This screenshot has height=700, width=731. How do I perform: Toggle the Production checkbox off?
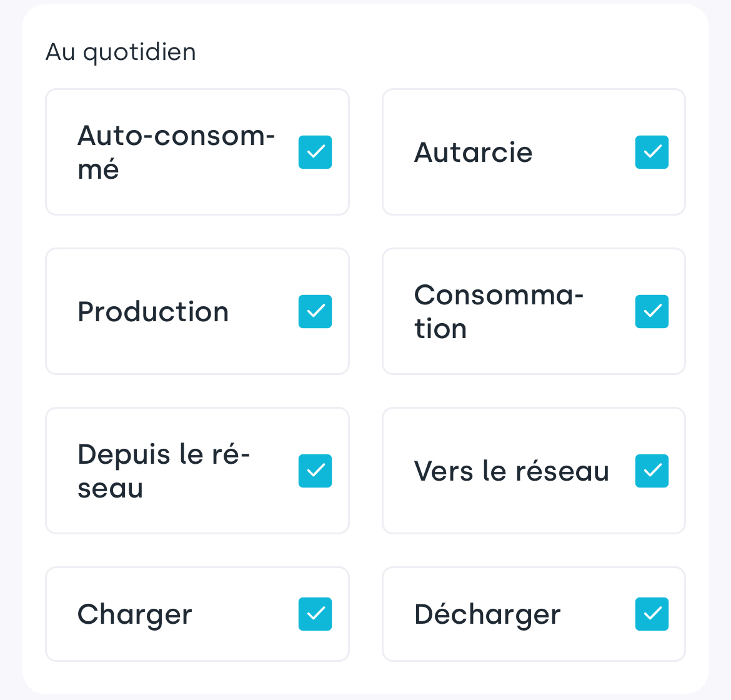(315, 311)
